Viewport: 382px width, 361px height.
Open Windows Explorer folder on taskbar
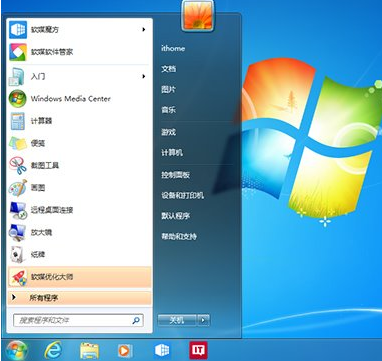tap(90, 351)
